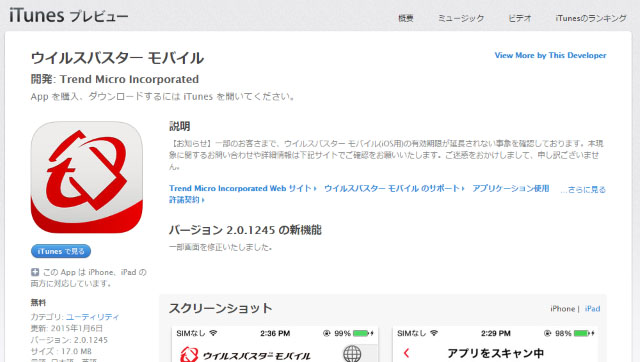Image resolution: width=640 pixels, height=362 pixels.
Task: Click the バージョン 2.0.1245 の新機能 heading
Action: tap(245, 230)
